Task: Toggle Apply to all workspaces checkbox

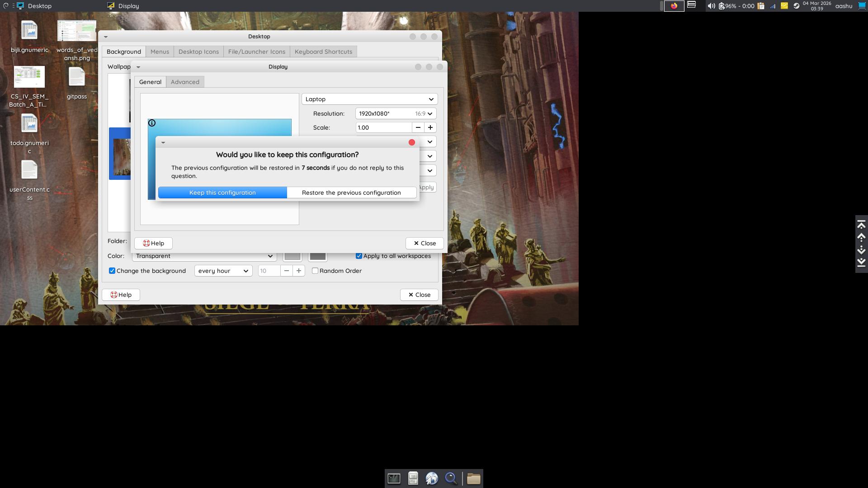Action: point(359,256)
